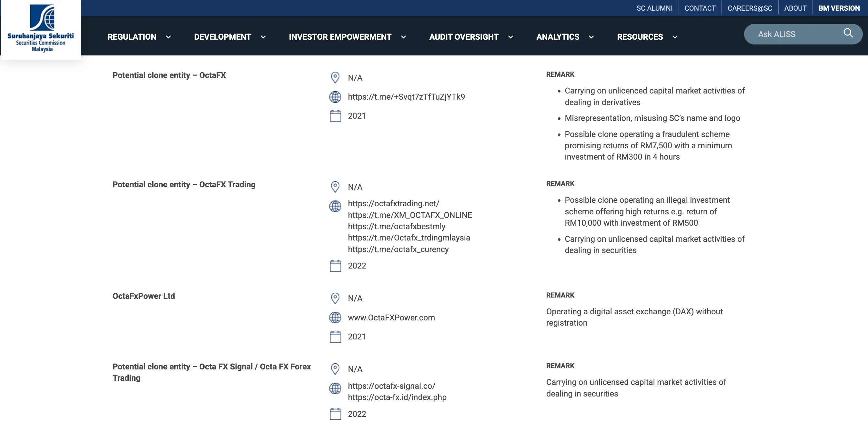The height and width of the screenshot is (421, 868).
Task: Open the Development menu
Action: tap(222, 37)
